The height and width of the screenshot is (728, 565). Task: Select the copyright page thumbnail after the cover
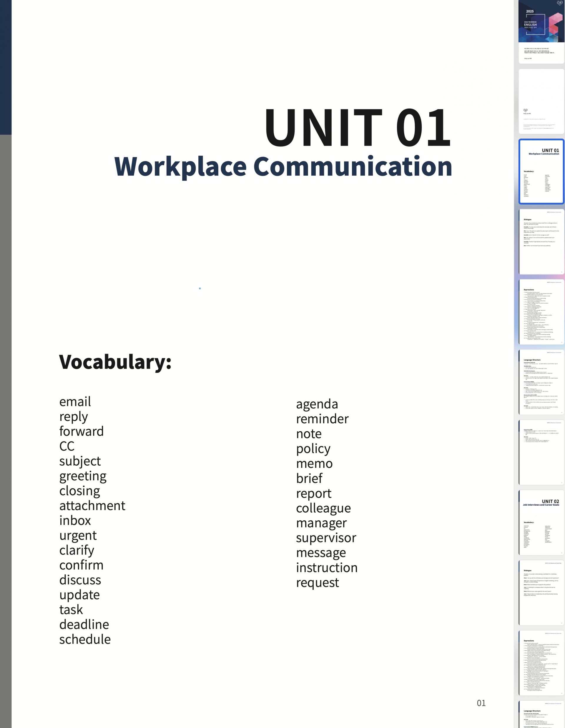(x=541, y=101)
